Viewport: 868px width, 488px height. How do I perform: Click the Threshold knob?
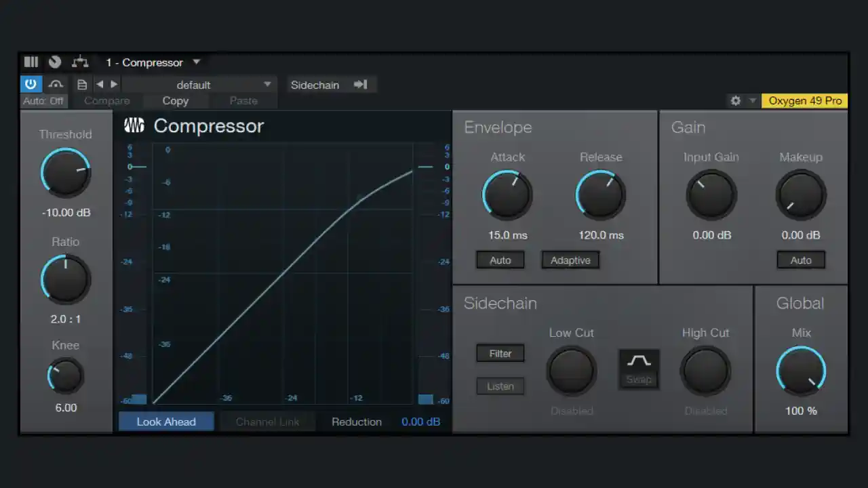[65, 172]
